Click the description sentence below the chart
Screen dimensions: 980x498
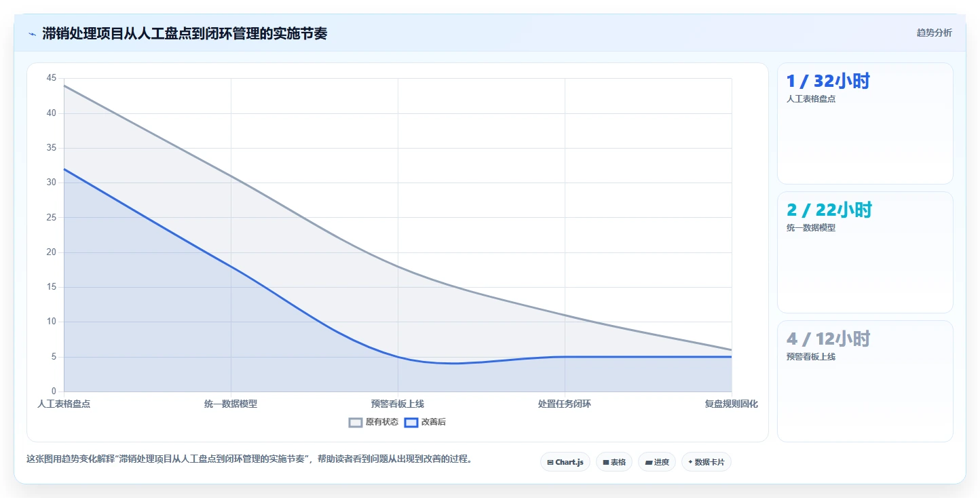[x=249, y=459]
